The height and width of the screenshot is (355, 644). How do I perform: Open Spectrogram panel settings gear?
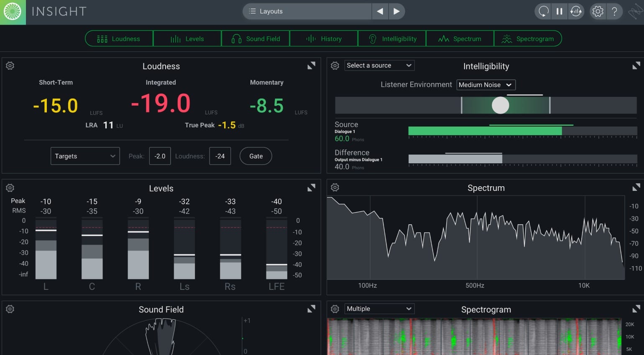click(335, 309)
